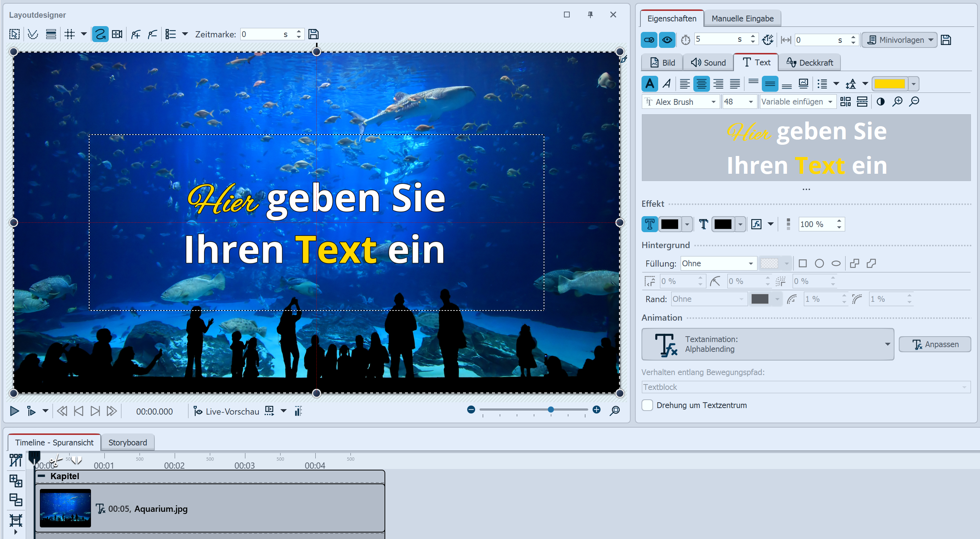Viewport: 980px width, 539px height.
Task: Add a keyframe with the plus curve icon
Action: pyautogui.click(x=136, y=34)
